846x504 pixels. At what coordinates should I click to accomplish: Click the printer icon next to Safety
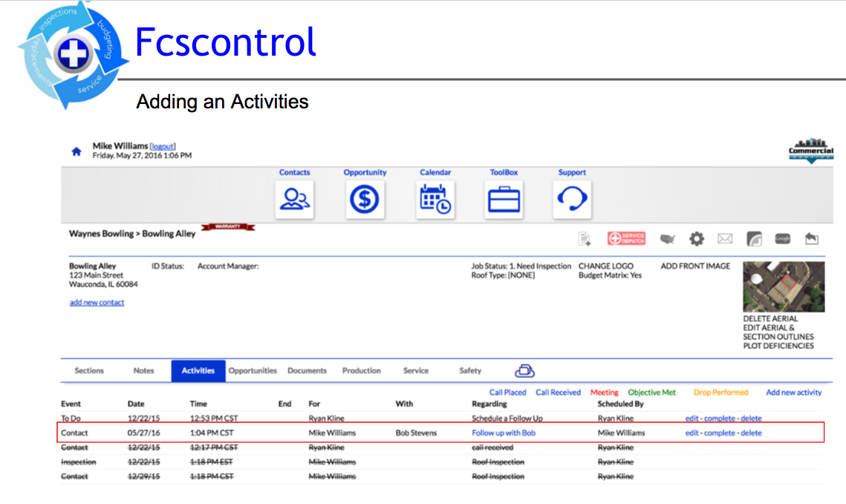524,371
